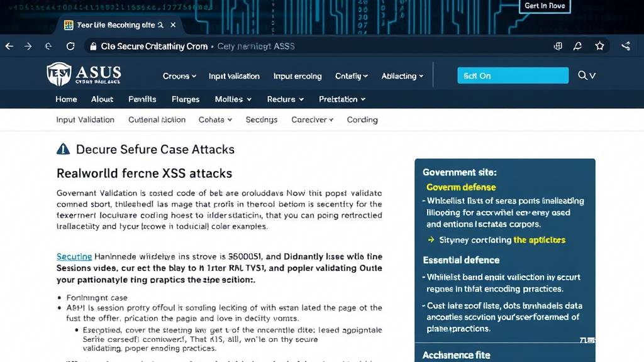Expand the Croons dropdown menu
The image size is (644, 362).
tap(179, 76)
